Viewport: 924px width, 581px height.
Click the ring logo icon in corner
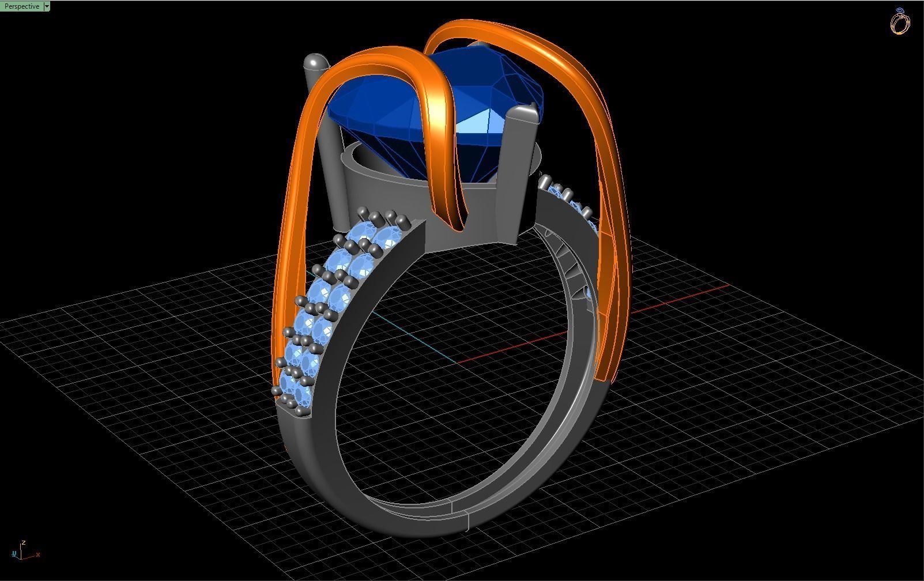coord(900,21)
